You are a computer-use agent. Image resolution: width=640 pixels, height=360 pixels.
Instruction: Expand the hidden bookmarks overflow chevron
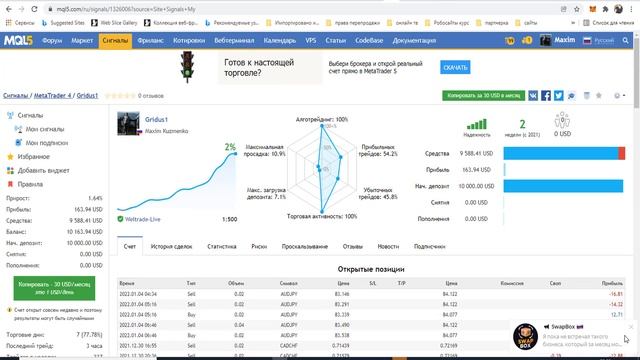573,23
